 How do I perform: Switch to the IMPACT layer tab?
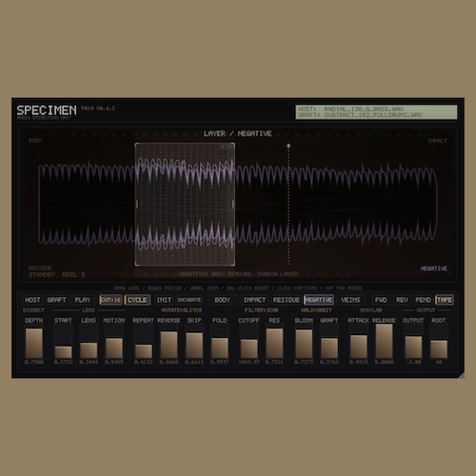[254, 300]
